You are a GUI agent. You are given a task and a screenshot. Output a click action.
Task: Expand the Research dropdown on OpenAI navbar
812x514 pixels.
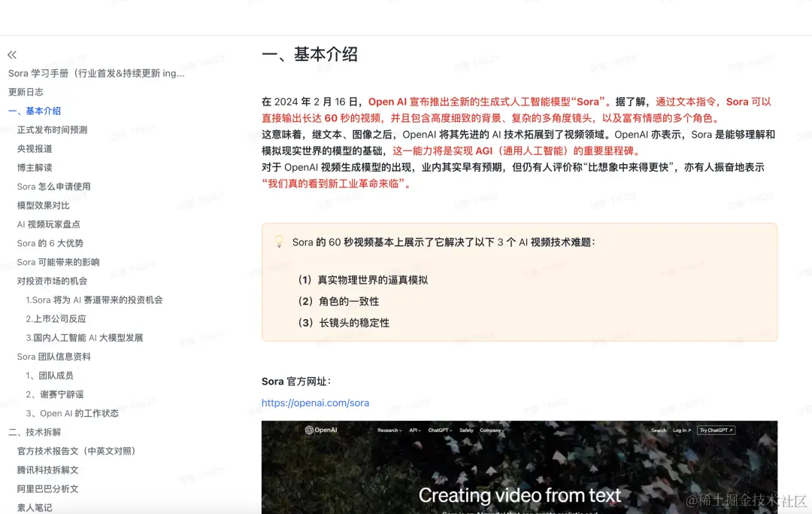pyautogui.click(x=389, y=430)
